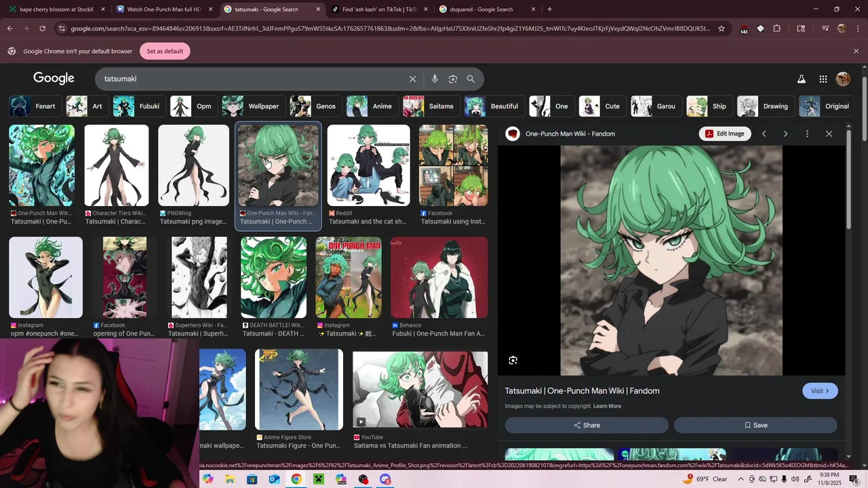Open YouTube Saitama vs Tatsumaki video thumbnail

point(420,390)
